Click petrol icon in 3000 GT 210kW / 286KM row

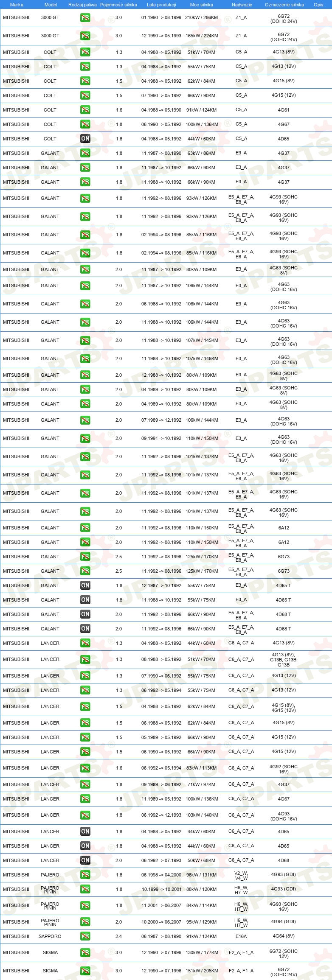(85, 18)
